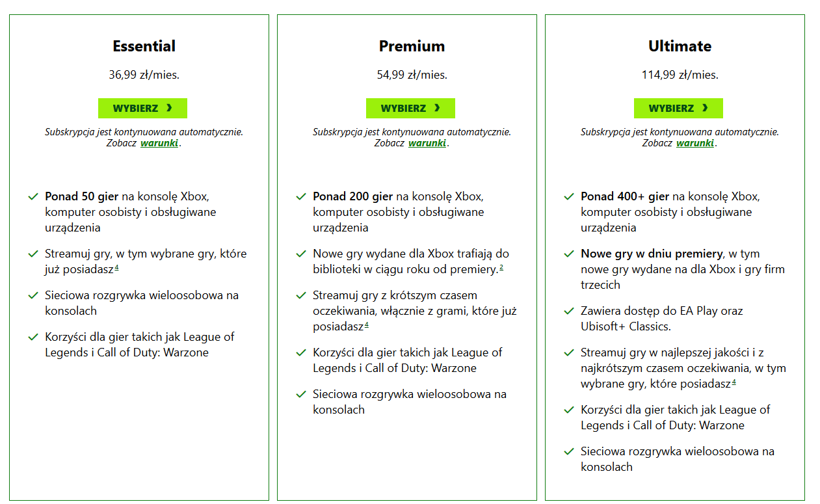Click the WYBIERZ button under Essential plan

(x=142, y=108)
